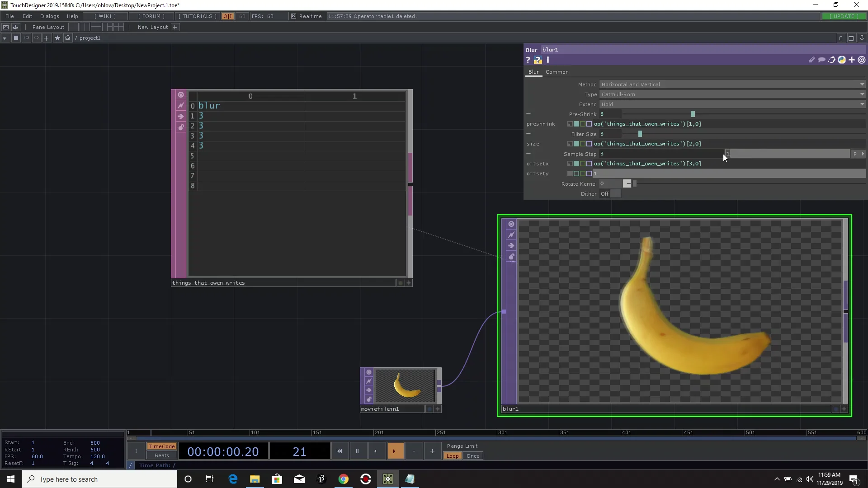This screenshot has height=488, width=868.
Task: Open the Python help icon in parameters
Action: 538,60
